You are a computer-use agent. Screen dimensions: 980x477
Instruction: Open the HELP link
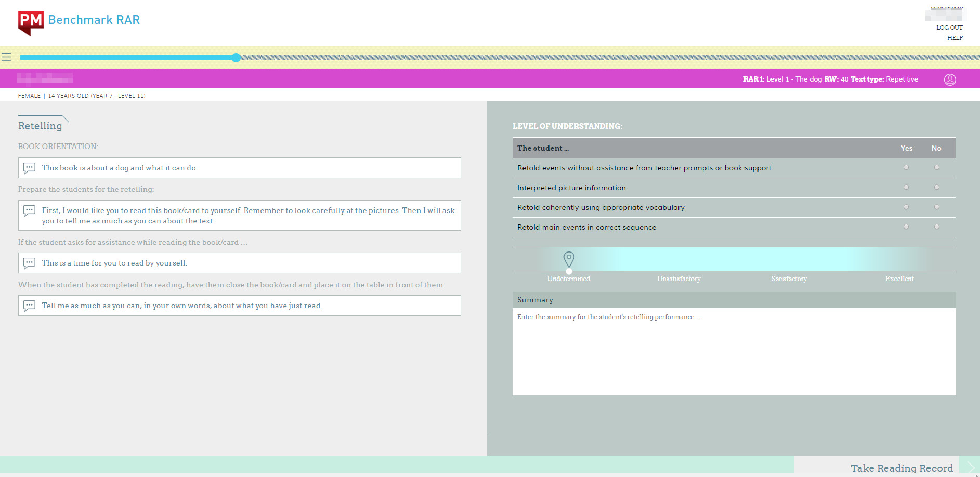pos(955,38)
